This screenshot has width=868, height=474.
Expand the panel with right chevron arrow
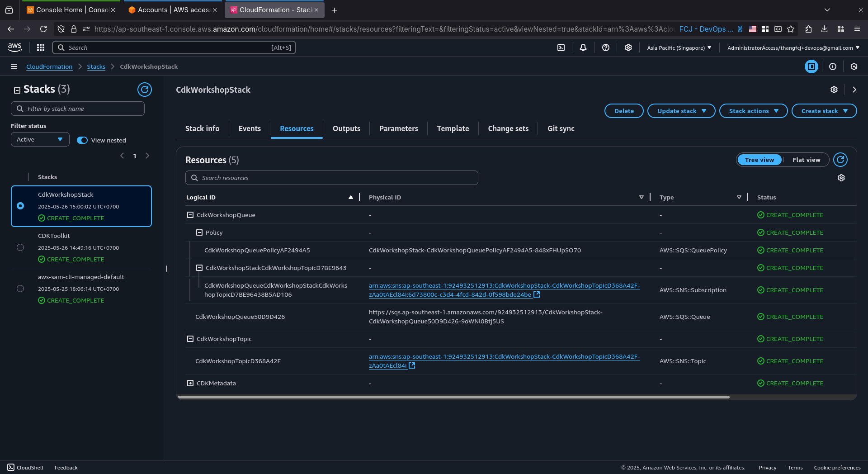pos(854,90)
